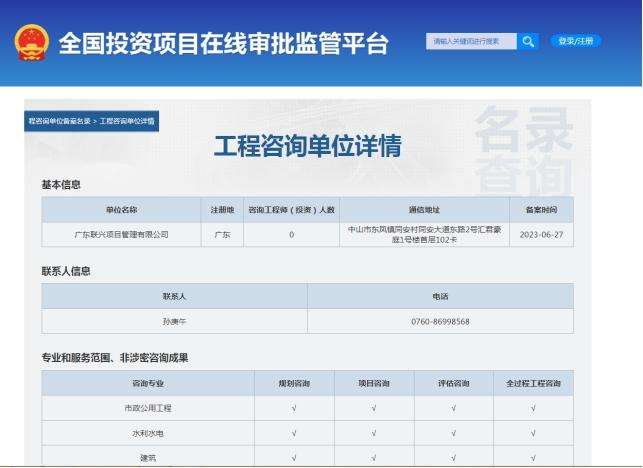Click the 全国投资项目在线审批监管平台 site title
This screenshot has width=643, height=468.
(x=223, y=44)
